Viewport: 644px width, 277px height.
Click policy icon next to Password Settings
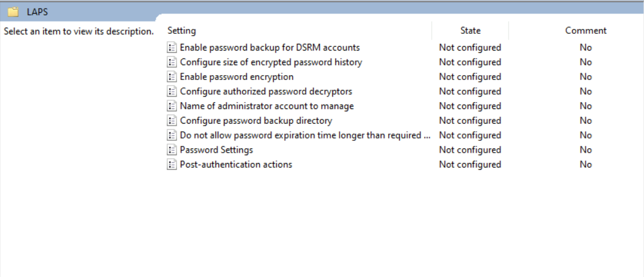[x=172, y=150]
